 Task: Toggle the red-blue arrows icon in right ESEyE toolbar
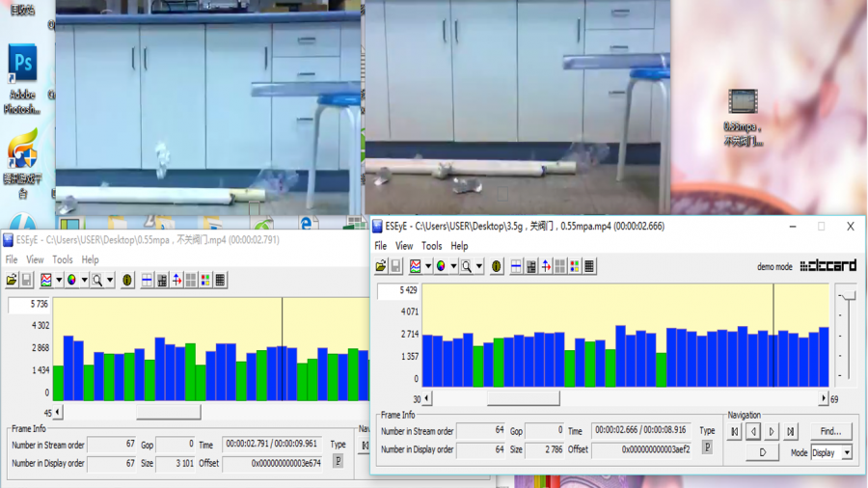pyautogui.click(x=546, y=266)
